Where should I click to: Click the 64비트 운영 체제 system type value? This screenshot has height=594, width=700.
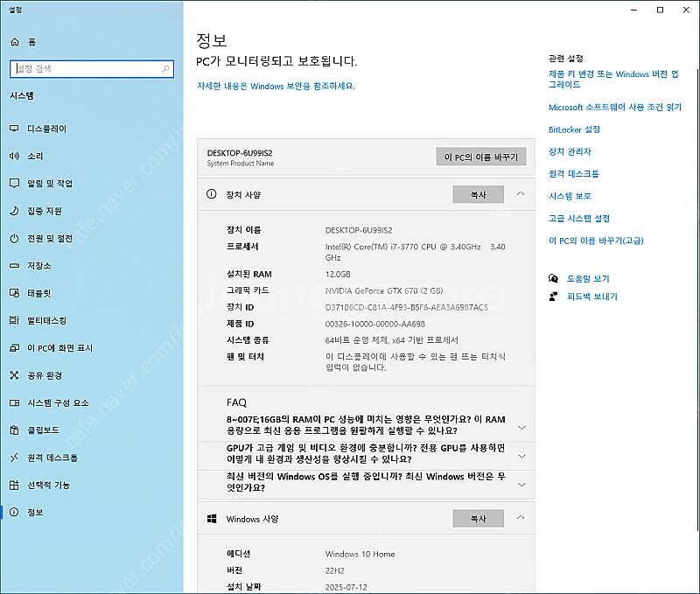point(391,340)
